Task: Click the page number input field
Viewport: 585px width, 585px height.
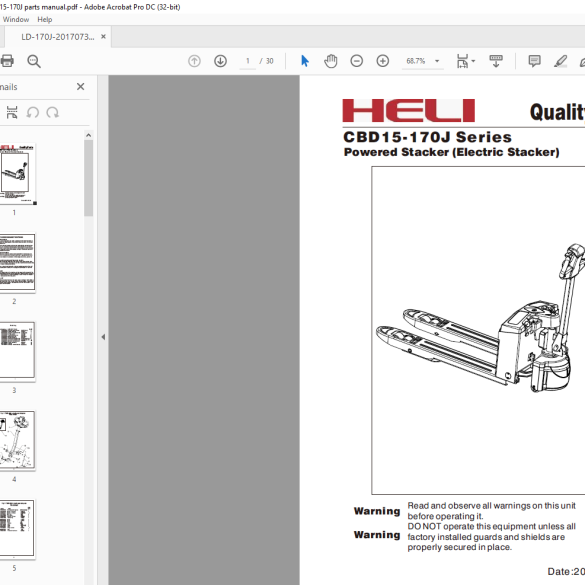Action: [247, 61]
